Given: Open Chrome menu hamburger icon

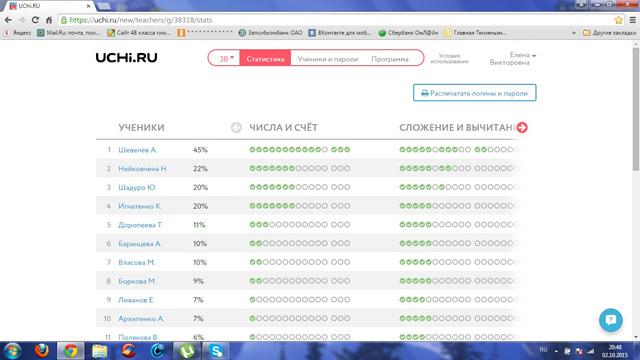Looking at the screenshot, I should pos(633,20).
